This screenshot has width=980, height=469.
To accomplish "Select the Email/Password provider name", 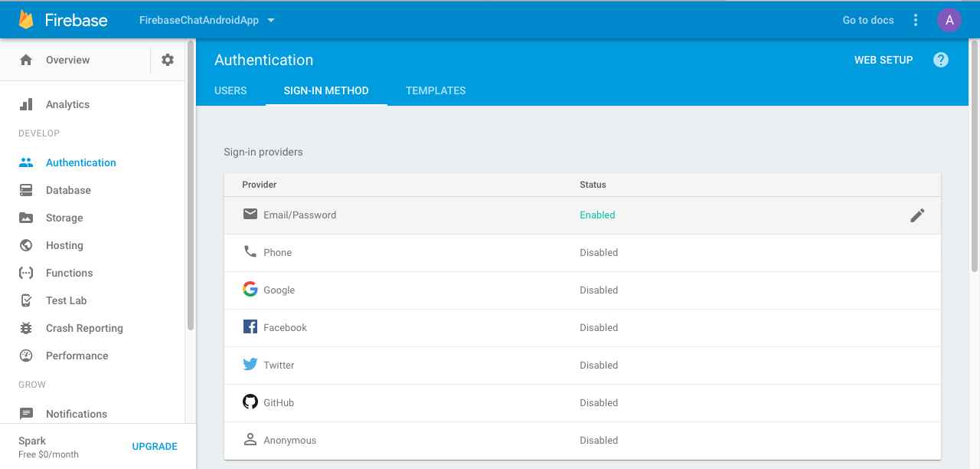I will click(x=300, y=215).
